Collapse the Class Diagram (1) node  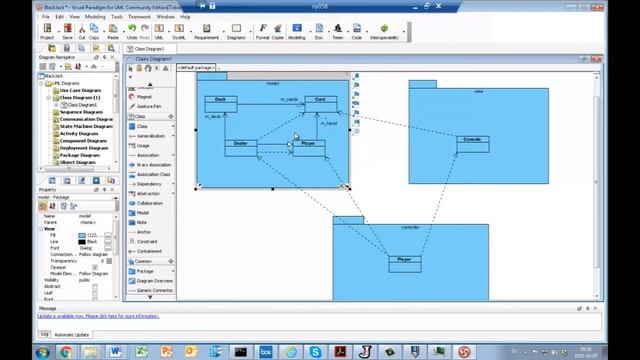tap(49, 98)
